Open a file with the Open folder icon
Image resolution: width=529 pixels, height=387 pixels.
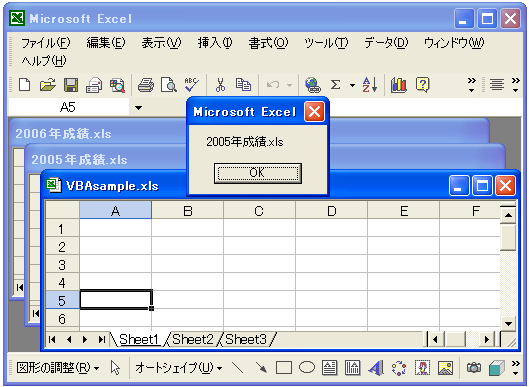click(48, 85)
